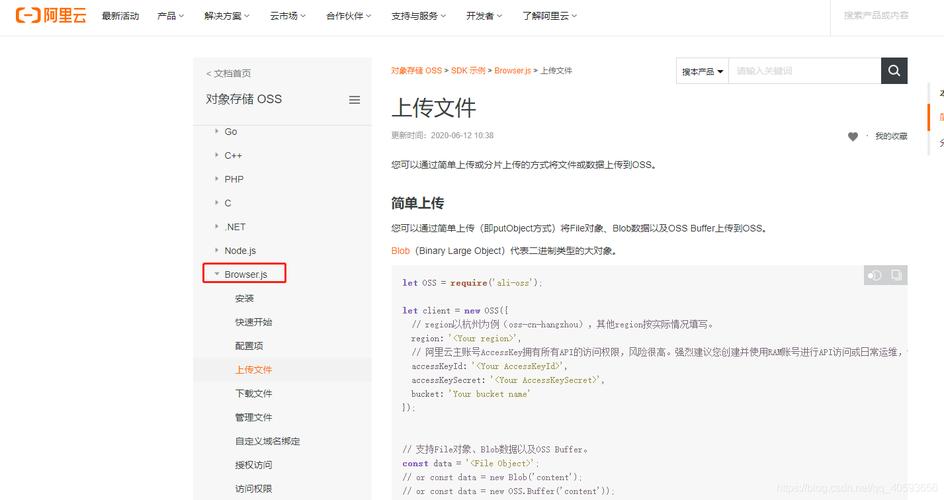Open the 开发者 navigation dropdown
The width and height of the screenshot is (944, 500).
483,16
